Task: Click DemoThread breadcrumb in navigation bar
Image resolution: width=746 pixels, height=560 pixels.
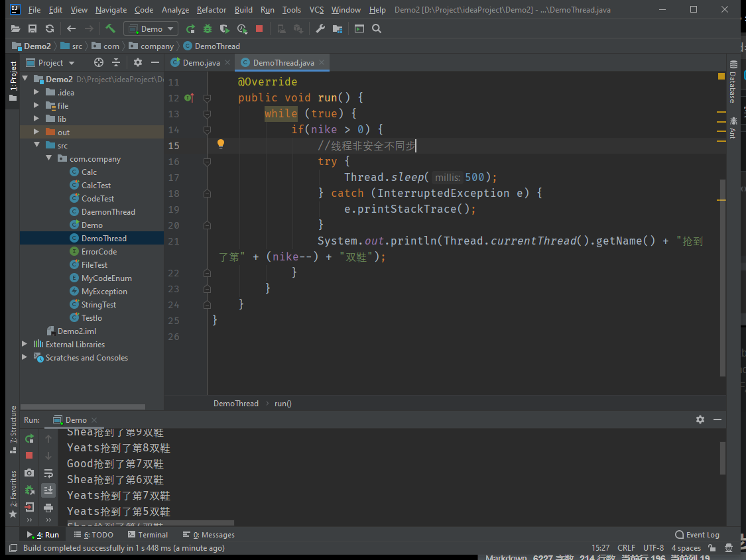Action: click(x=212, y=46)
